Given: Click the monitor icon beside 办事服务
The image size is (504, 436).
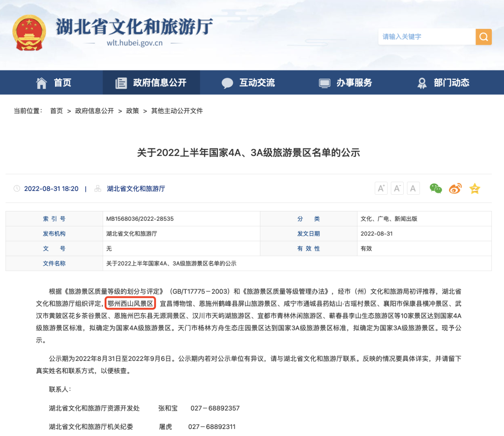Looking at the screenshot, I should [x=324, y=83].
